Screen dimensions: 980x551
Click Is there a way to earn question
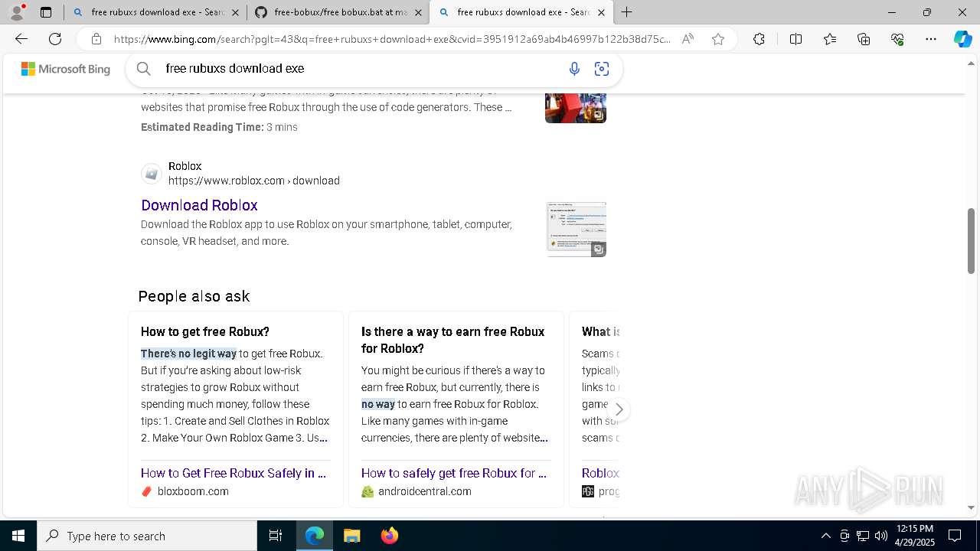tap(452, 340)
